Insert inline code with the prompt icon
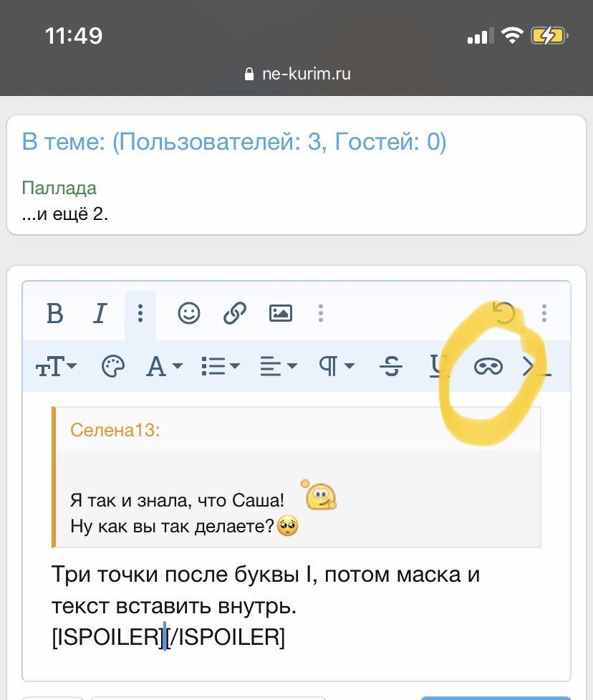The height and width of the screenshot is (700, 593). (x=536, y=367)
